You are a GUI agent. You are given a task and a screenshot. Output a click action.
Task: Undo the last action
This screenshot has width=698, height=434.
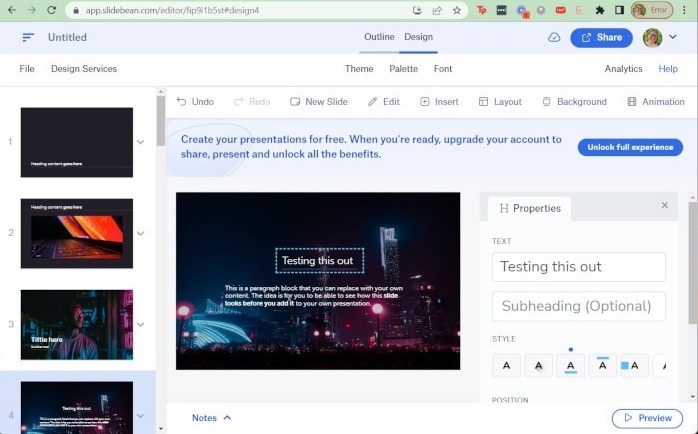[x=195, y=101]
